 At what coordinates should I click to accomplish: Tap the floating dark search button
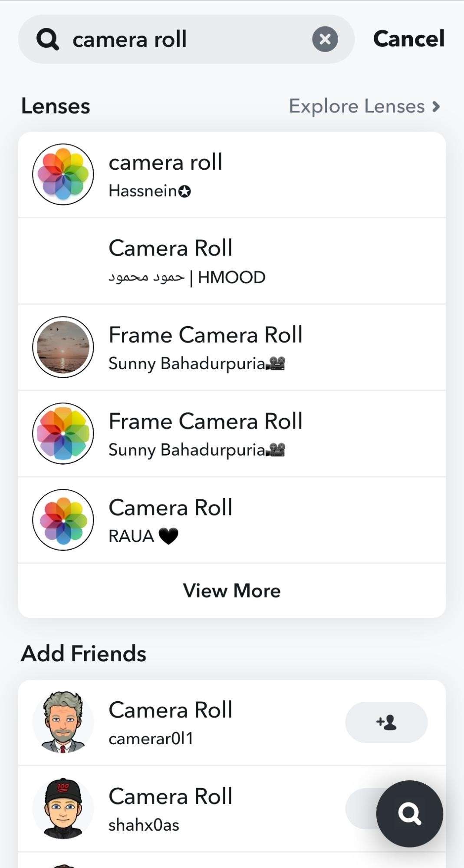pyautogui.click(x=409, y=813)
